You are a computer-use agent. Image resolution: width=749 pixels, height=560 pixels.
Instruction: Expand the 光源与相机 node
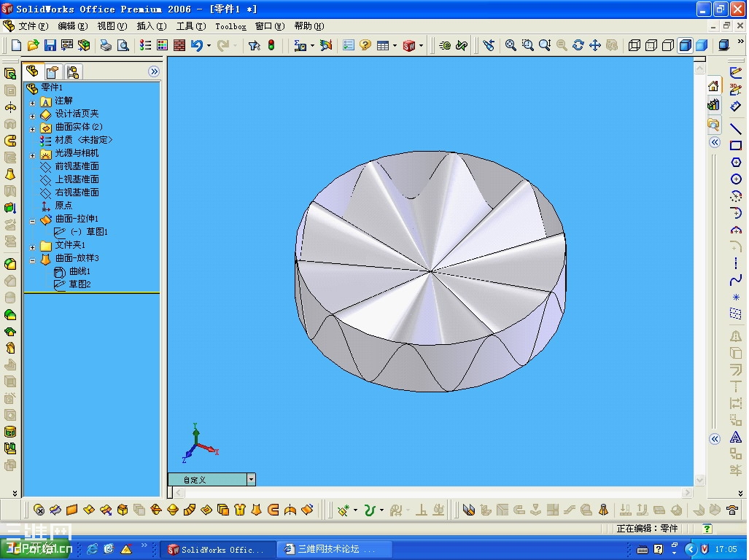(33, 155)
